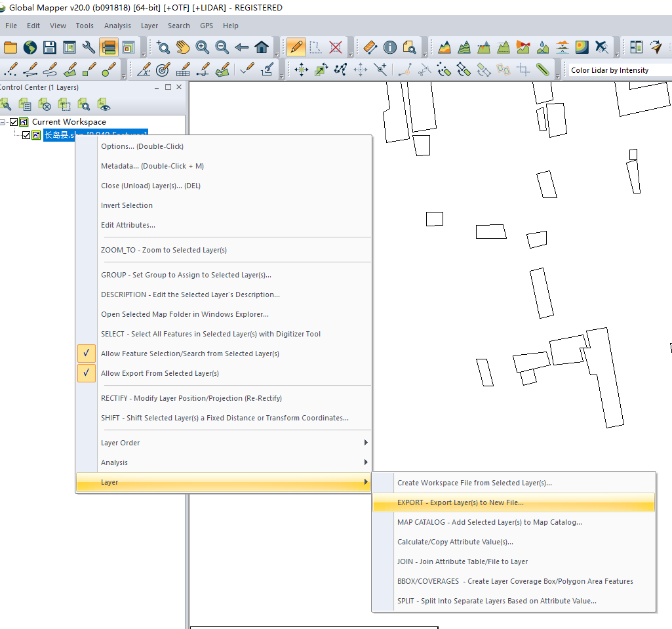Save workspace with the floppy disk icon
This screenshot has height=629, width=672.
point(50,47)
